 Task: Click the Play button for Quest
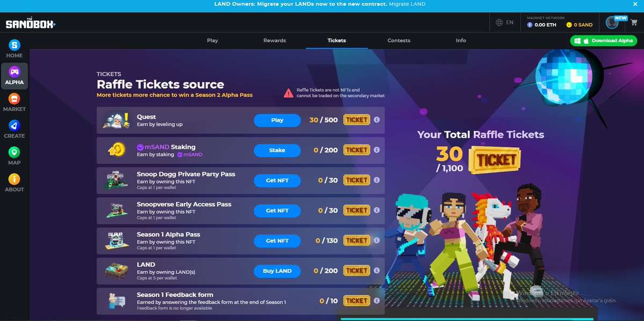tap(277, 120)
